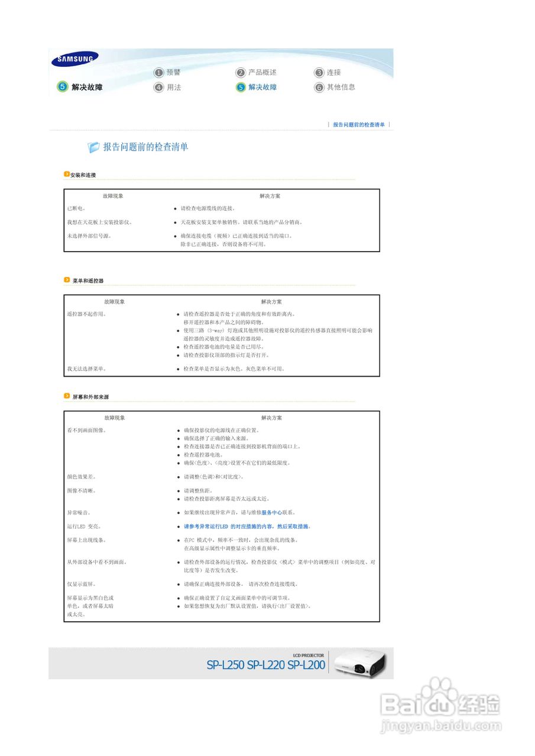Click the Samsung logo
This screenshot has width=535, height=756.
[x=75, y=58]
